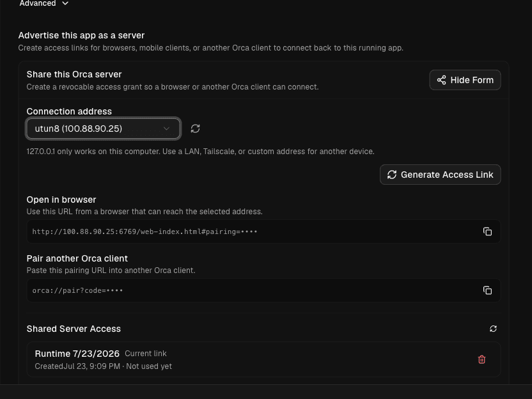532x399 pixels.
Task: Collapse the Advanced section chevron
Action: [x=65, y=3]
